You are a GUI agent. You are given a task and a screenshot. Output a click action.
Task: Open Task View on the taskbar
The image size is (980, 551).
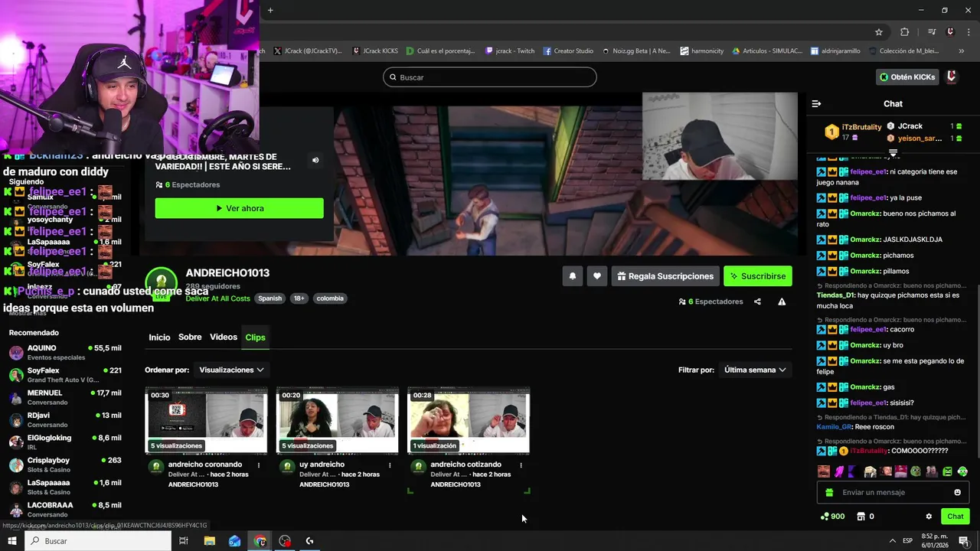click(x=184, y=541)
